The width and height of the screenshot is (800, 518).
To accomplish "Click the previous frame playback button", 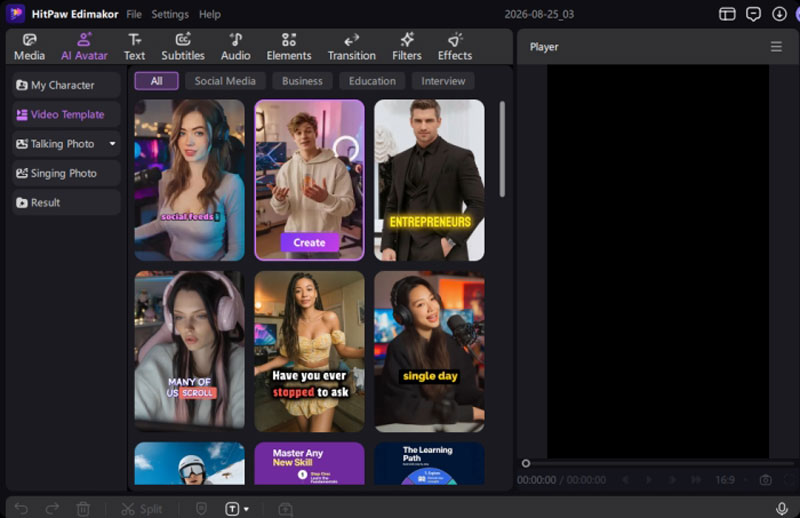I will click(625, 480).
